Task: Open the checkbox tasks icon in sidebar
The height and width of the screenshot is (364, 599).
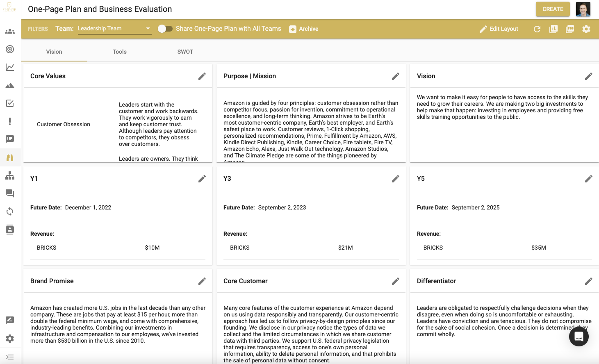Action: pos(10,103)
